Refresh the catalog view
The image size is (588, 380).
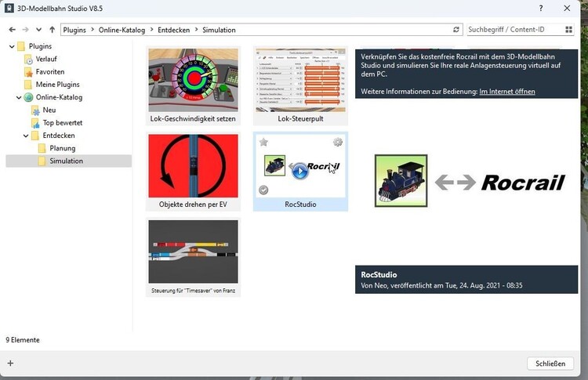(456, 30)
